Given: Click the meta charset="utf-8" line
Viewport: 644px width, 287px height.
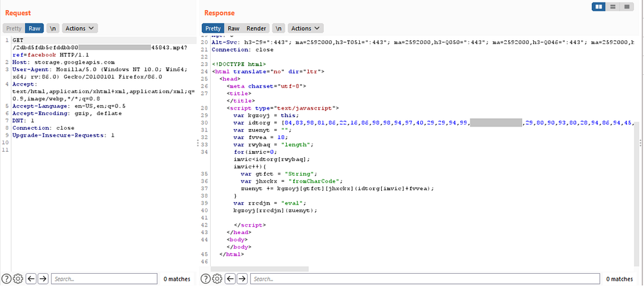Looking at the screenshot, I should (x=266, y=86).
